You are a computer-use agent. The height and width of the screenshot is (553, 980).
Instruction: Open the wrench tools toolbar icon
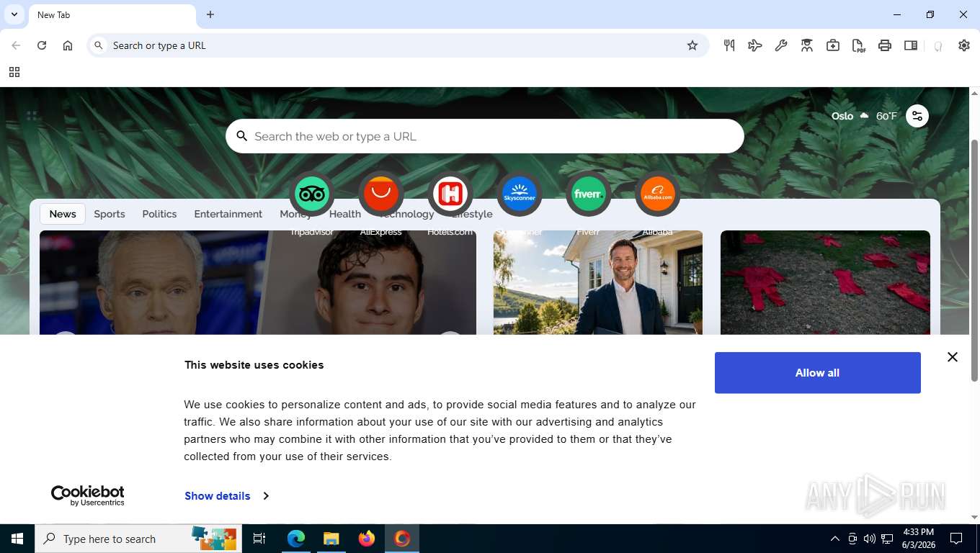781,45
